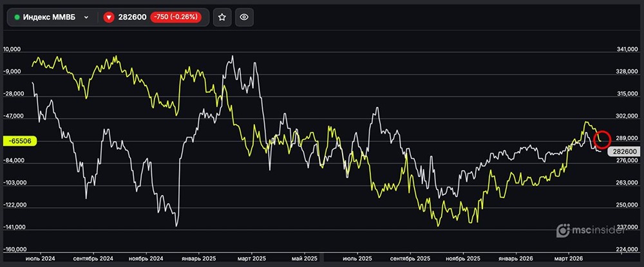Click the 224,000 right axis value
The image size is (644, 267).
(627, 250)
